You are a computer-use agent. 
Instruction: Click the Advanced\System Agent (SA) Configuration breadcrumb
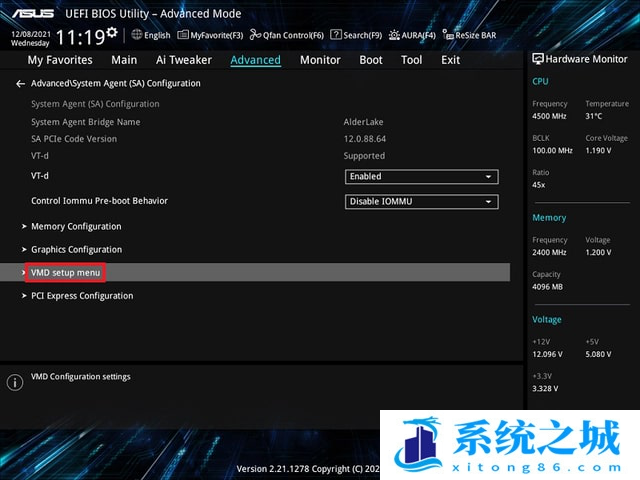pyautogui.click(x=116, y=84)
